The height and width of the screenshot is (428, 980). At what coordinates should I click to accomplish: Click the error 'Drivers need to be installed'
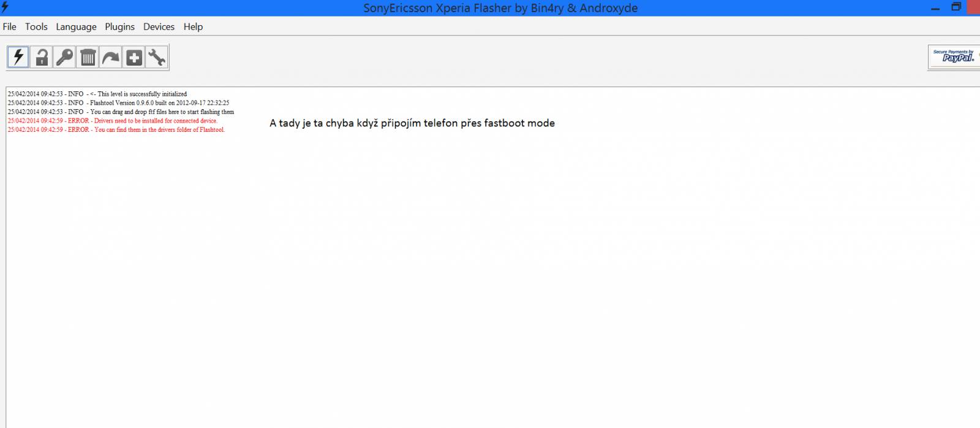pyautogui.click(x=113, y=121)
